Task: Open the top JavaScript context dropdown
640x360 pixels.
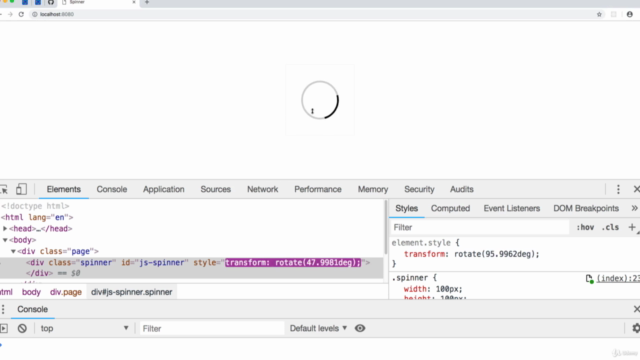Action: point(84,329)
